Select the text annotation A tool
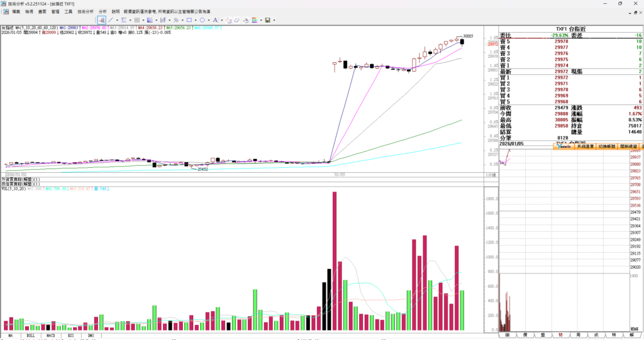Viewport: 644px width, 340px height. click(x=215, y=20)
